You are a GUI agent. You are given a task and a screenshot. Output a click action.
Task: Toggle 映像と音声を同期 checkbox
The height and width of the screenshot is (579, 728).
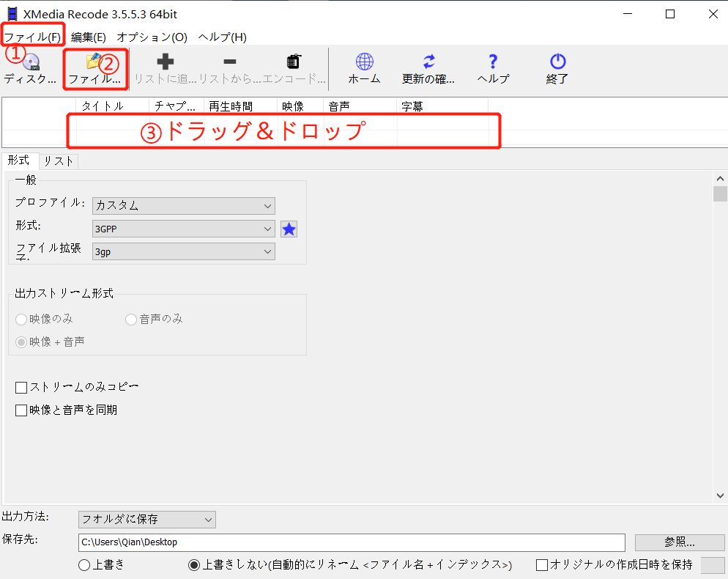click(x=21, y=410)
